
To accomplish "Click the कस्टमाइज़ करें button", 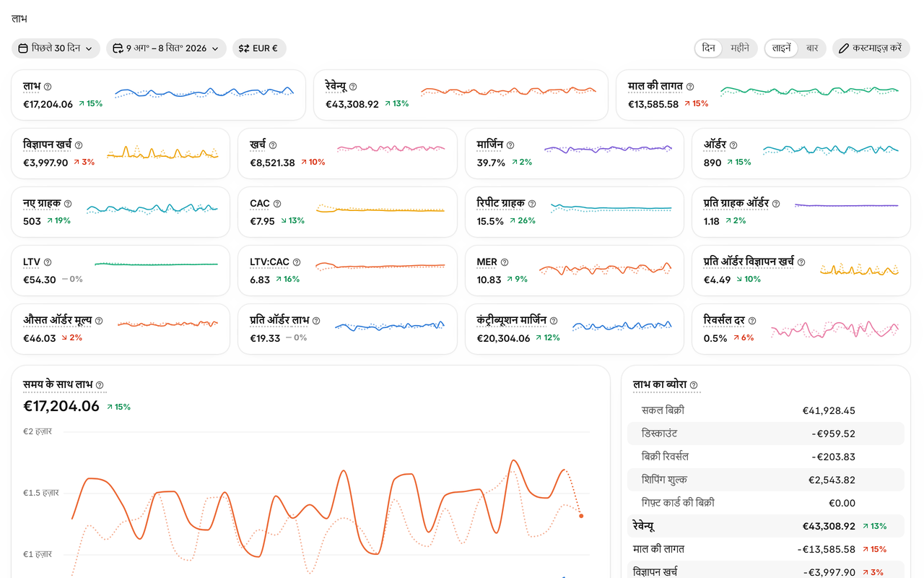I will 871,48.
